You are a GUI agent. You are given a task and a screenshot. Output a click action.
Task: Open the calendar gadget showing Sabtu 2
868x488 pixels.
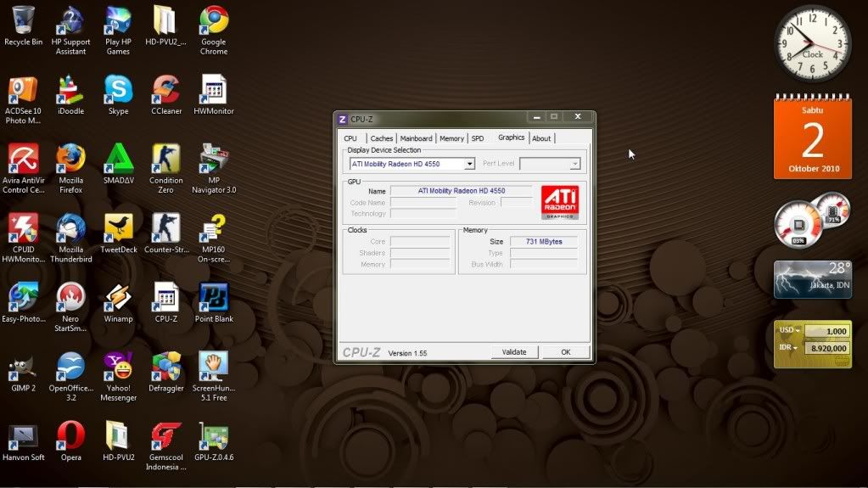point(813,137)
